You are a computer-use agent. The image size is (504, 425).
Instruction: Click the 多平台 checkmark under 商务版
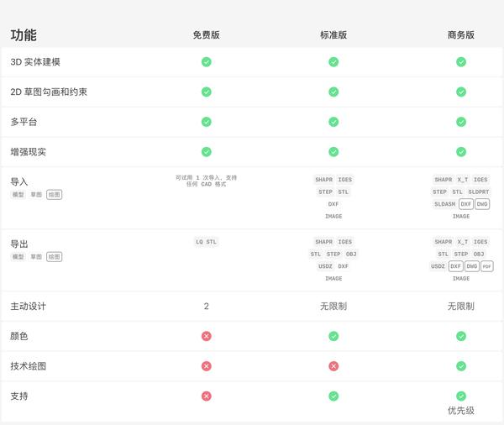461,122
